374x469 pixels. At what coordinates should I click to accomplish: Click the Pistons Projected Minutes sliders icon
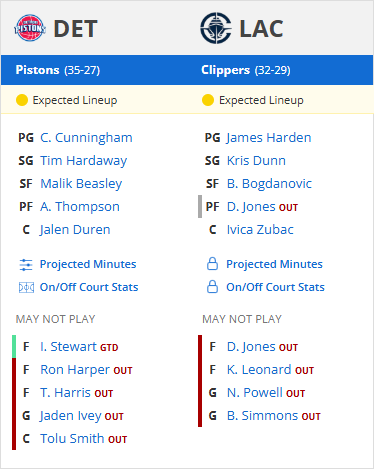[26, 265]
